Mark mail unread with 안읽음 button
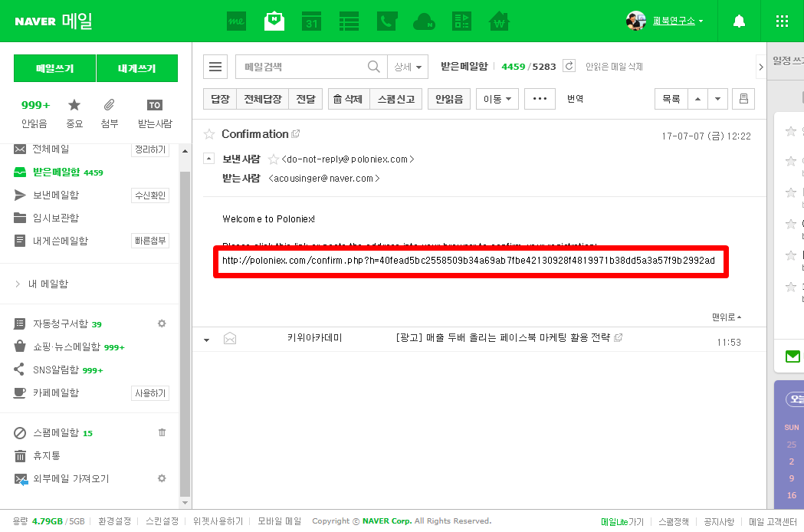This screenshot has width=804, height=532. (x=449, y=98)
